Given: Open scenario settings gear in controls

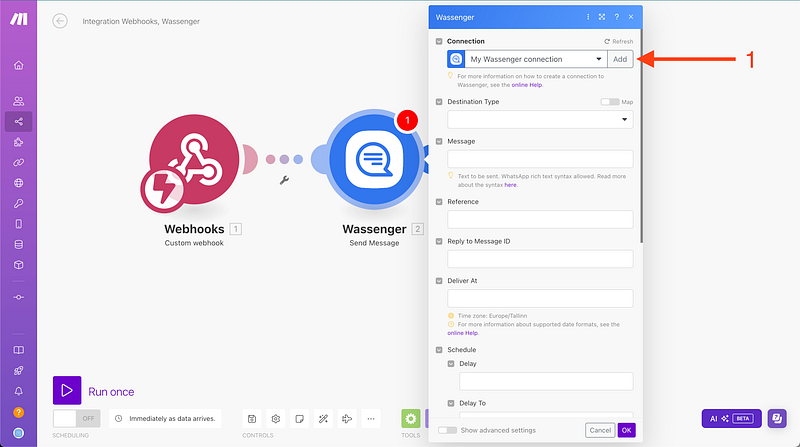Looking at the screenshot, I should coord(275,418).
